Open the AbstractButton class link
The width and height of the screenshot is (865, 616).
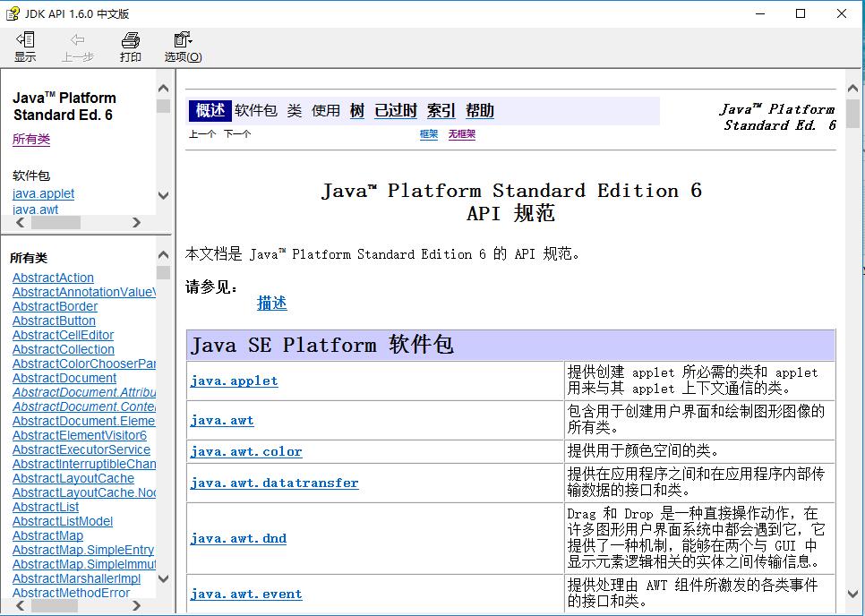pyautogui.click(x=54, y=321)
